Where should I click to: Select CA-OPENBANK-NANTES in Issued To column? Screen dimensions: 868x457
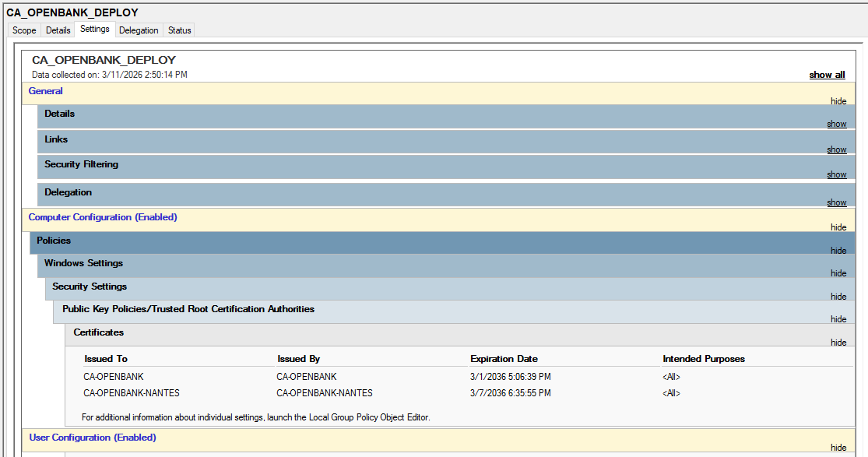[x=132, y=393]
